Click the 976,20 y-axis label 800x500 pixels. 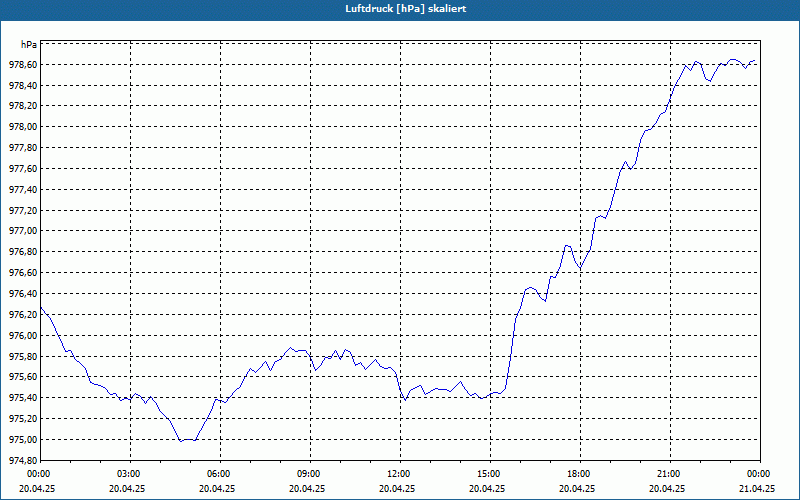point(23,315)
